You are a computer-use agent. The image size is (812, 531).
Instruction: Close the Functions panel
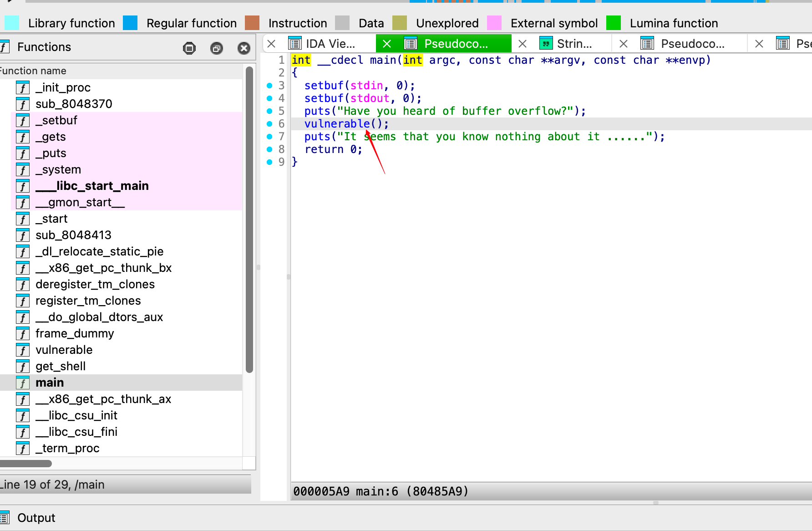[244, 48]
